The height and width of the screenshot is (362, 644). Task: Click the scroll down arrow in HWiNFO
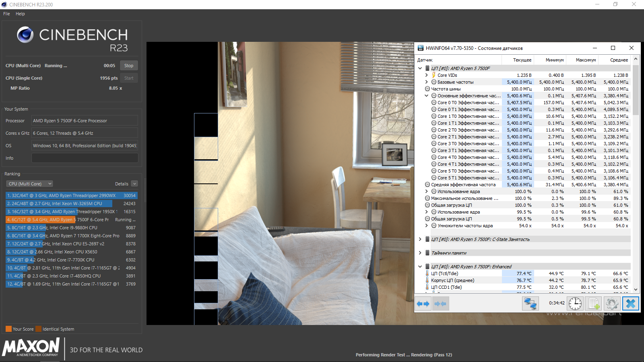[x=636, y=289]
